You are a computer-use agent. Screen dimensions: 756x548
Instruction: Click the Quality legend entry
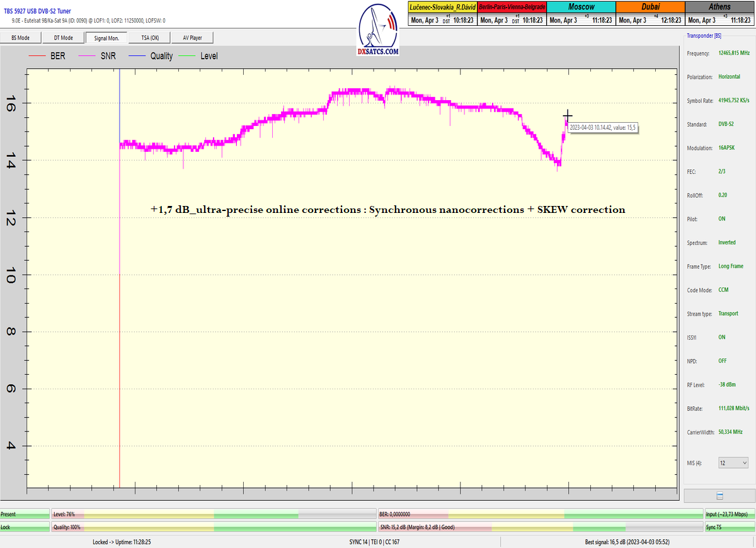coord(151,56)
